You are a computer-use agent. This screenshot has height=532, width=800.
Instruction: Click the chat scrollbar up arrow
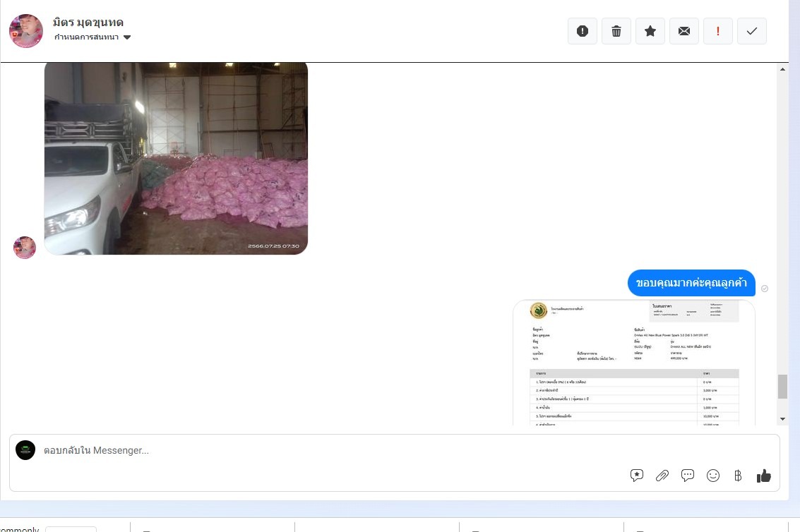pyautogui.click(x=782, y=69)
